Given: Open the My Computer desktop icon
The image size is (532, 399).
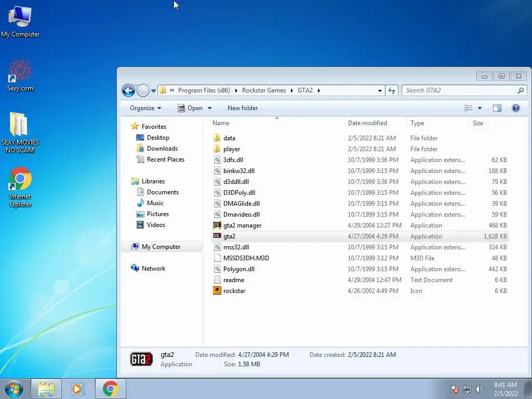Looking at the screenshot, I should [x=20, y=21].
